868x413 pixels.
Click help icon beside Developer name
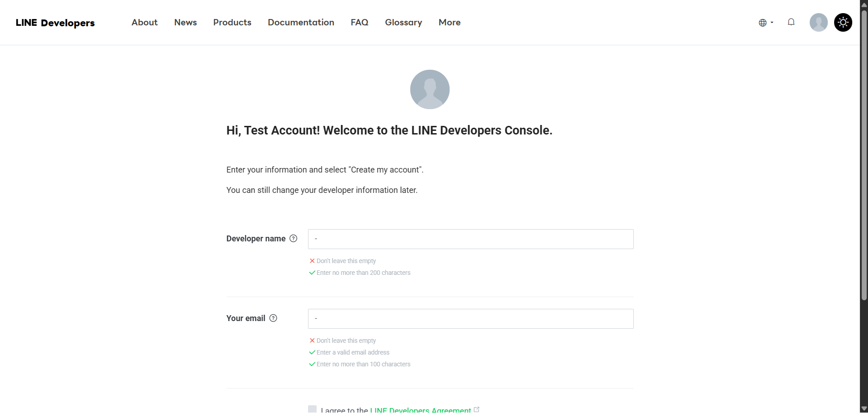pos(293,239)
